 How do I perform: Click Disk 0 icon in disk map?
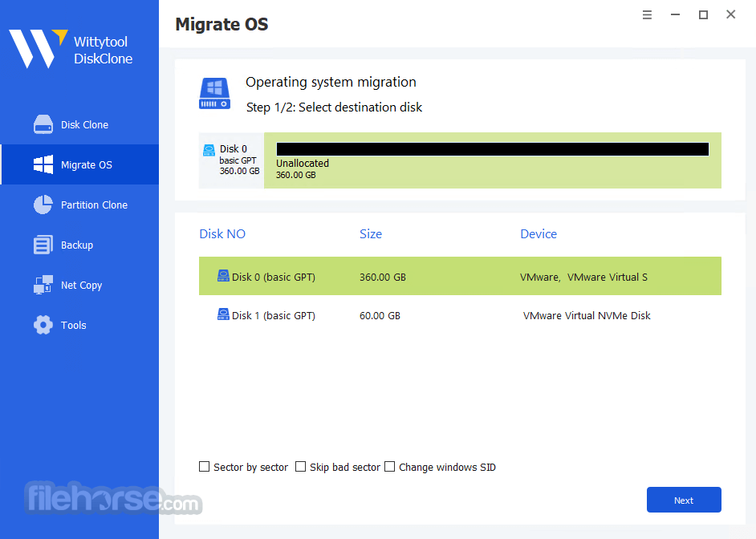[x=209, y=150]
